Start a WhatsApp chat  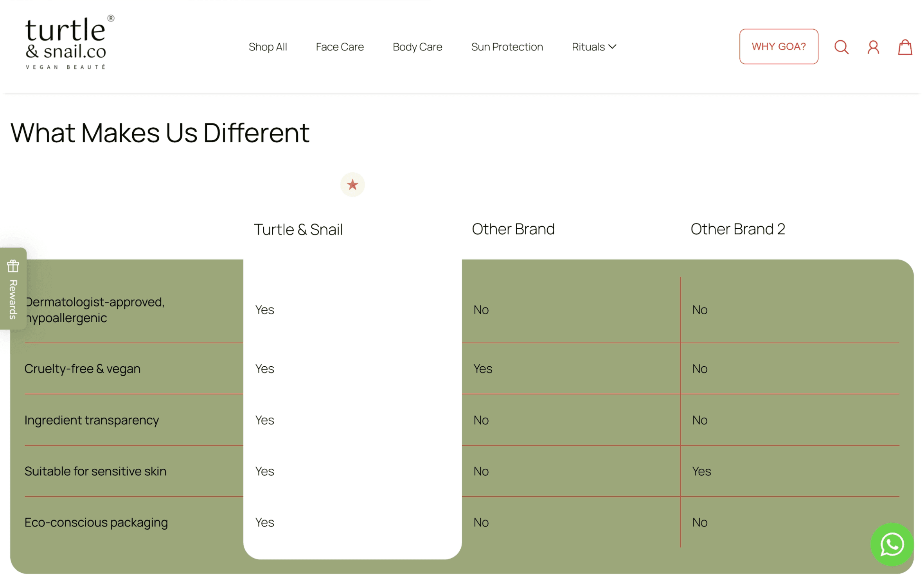click(892, 544)
